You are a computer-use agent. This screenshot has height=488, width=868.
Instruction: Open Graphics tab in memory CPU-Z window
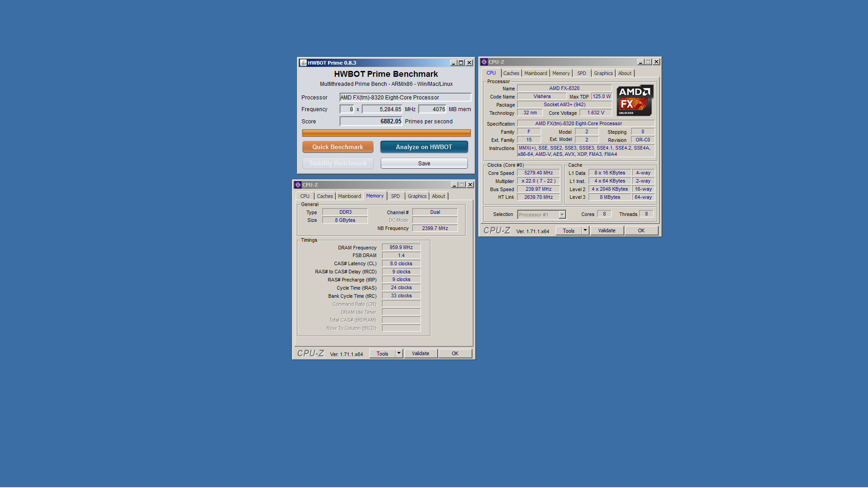coord(417,196)
